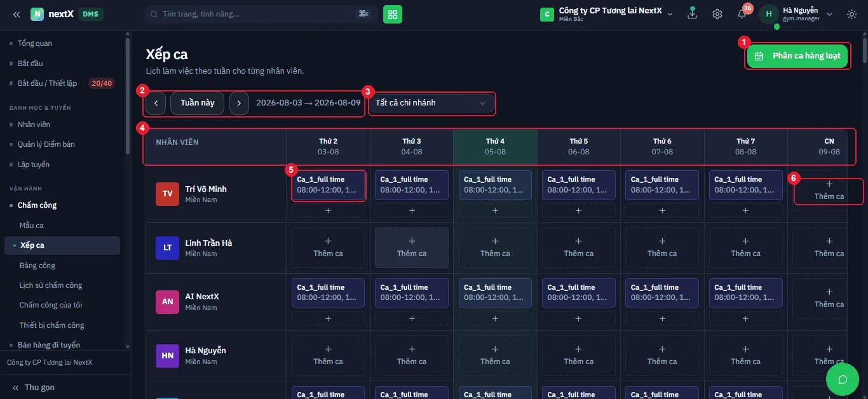Viewport: 868px width, 399px height.
Task: Open AI NextX's Thứ 5 shift card
Action: pyautogui.click(x=578, y=293)
